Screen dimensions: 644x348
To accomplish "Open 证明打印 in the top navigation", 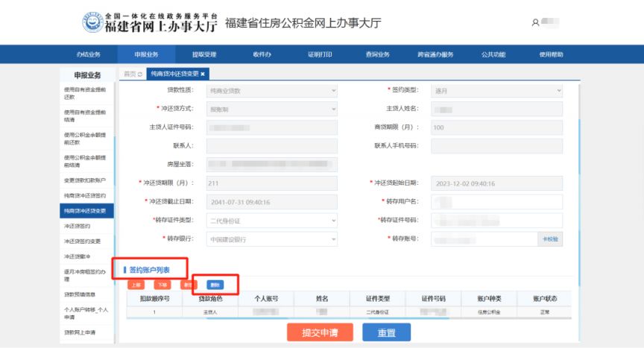I will (x=320, y=54).
